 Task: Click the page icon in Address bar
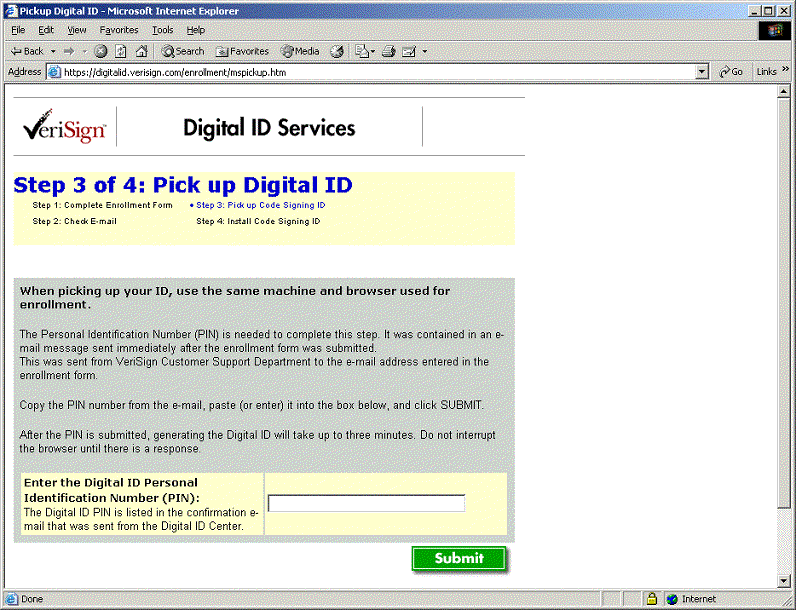(54, 72)
